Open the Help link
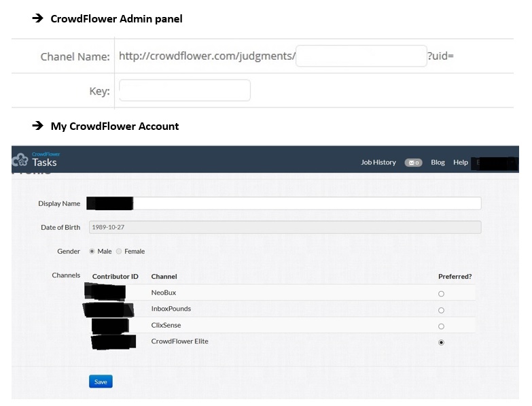 coord(461,163)
